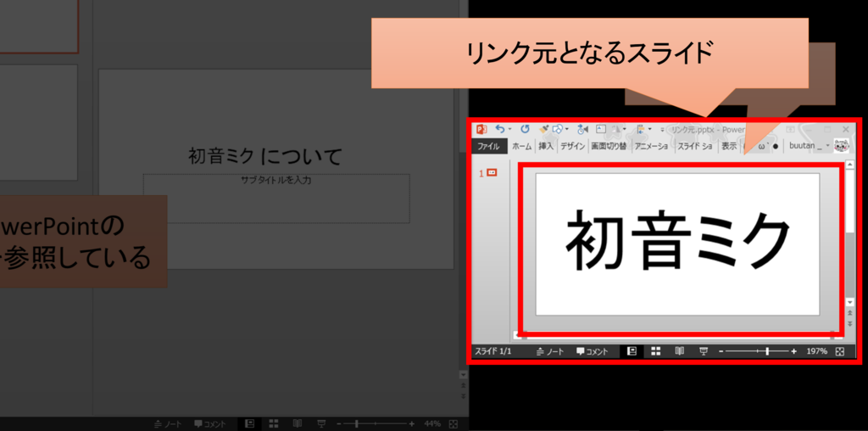Click the format painter brush icon
The height and width of the screenshot is (431, 868).
(543, 129)
